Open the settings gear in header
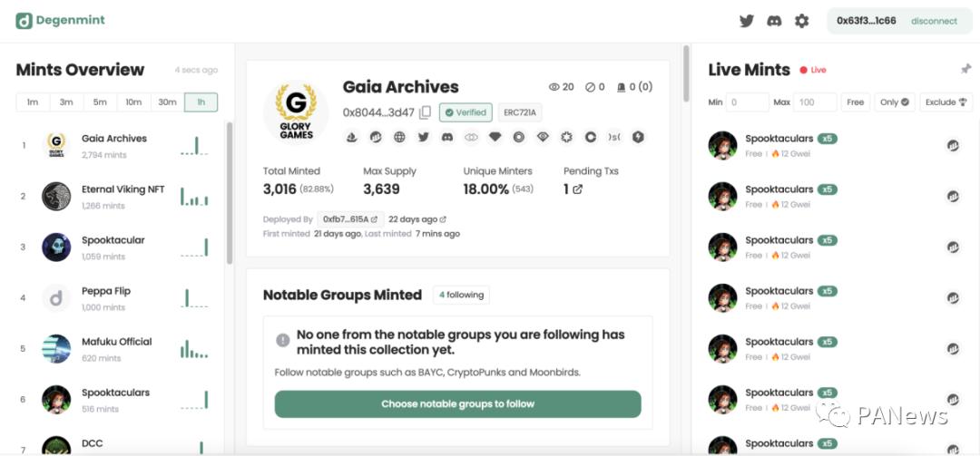The height and width of the screenshot is (456, 980). (x=801, y=21)
